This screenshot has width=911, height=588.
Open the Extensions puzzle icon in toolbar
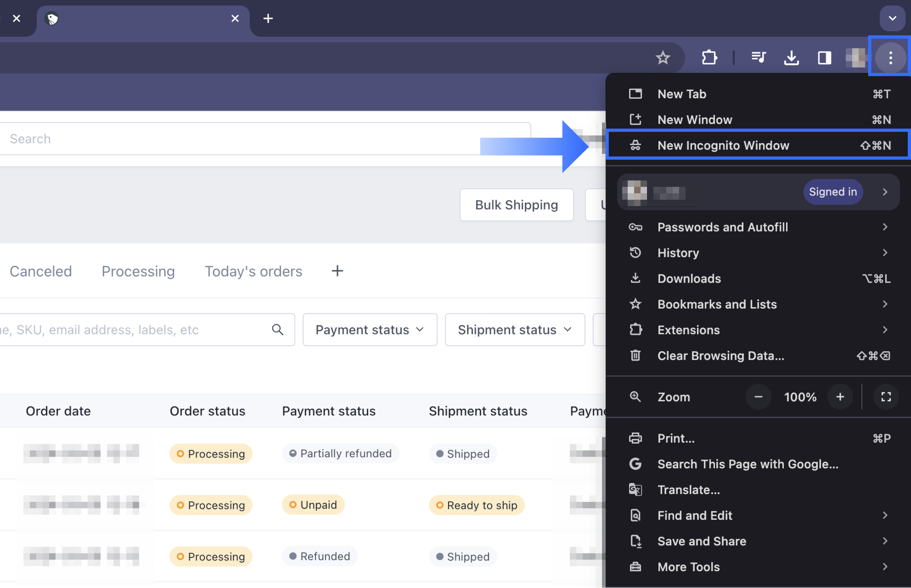point(709,58)
